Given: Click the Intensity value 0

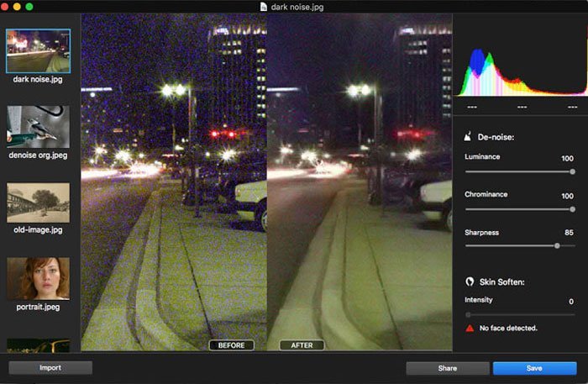Looking at the screenshot, I should click(571, 302).
